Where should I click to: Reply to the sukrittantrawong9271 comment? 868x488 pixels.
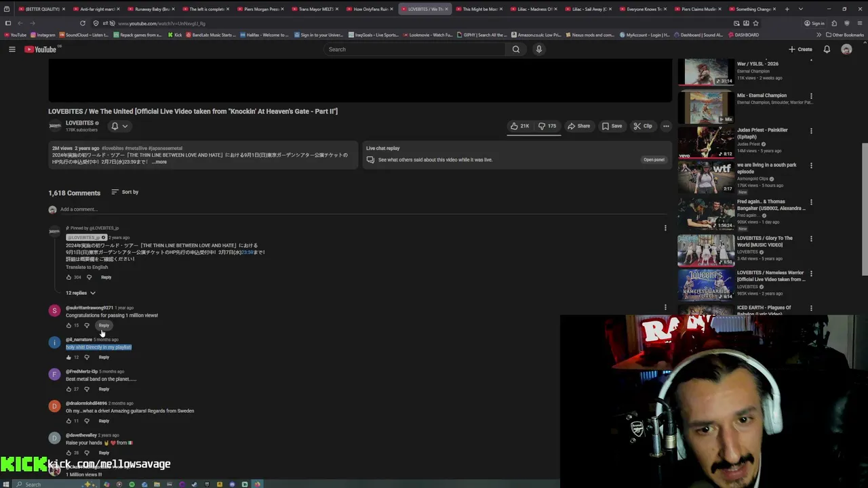tap(104, 325)
